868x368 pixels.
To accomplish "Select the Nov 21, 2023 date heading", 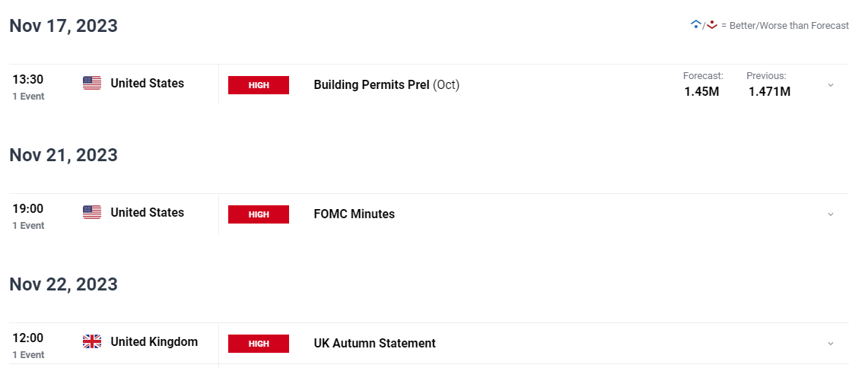I will tap(64, 155).
